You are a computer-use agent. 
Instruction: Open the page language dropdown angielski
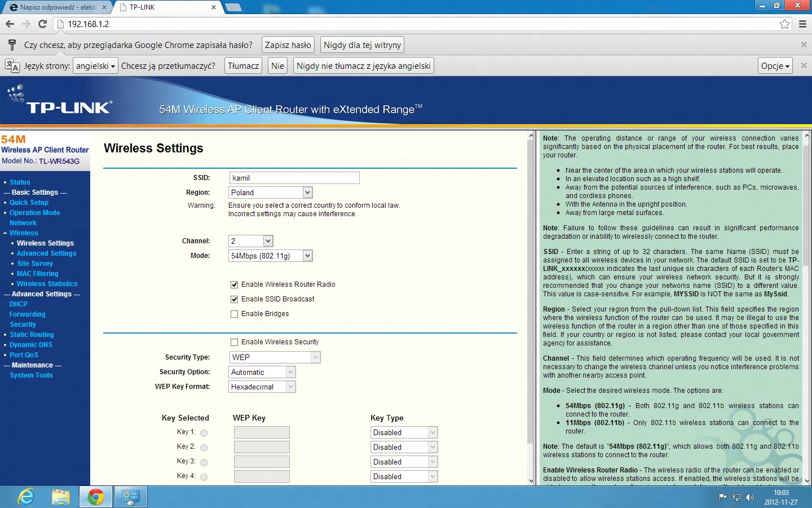click(95, 66)
